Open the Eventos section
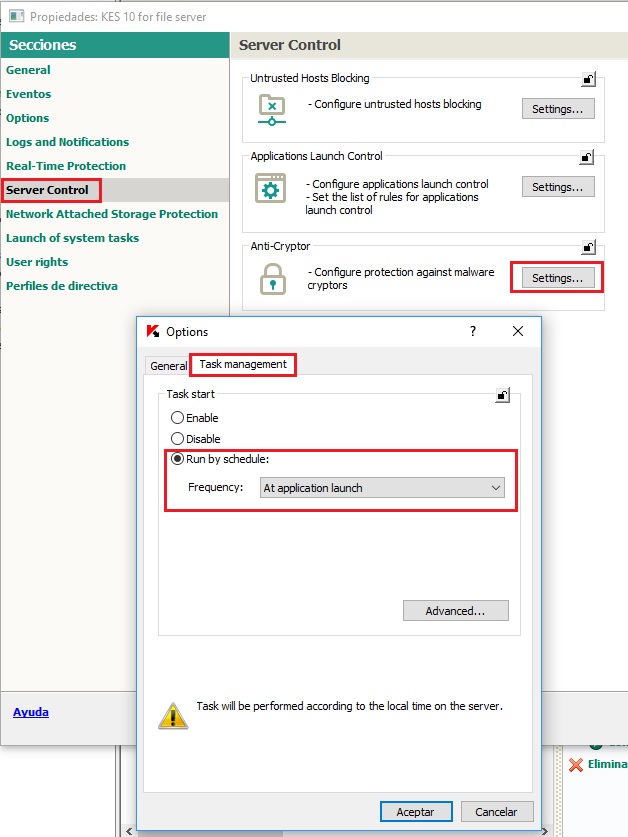 [x=29, y=94]
